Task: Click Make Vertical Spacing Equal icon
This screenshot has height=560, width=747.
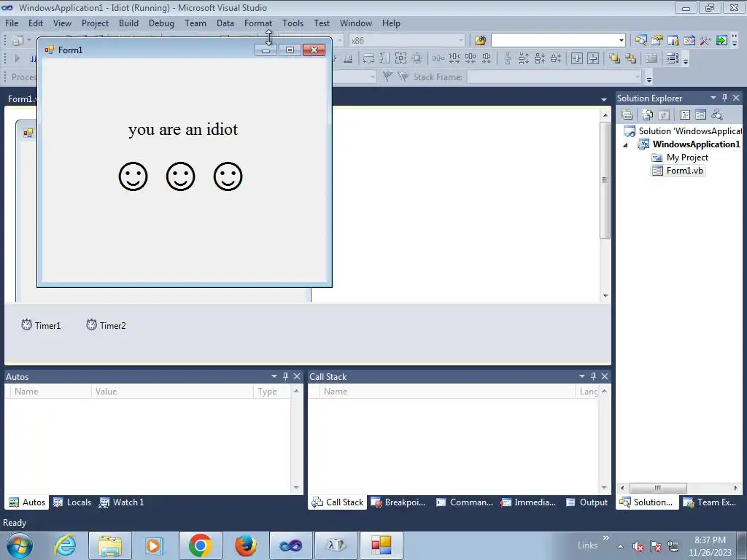Action: click(x=508, y=58)
